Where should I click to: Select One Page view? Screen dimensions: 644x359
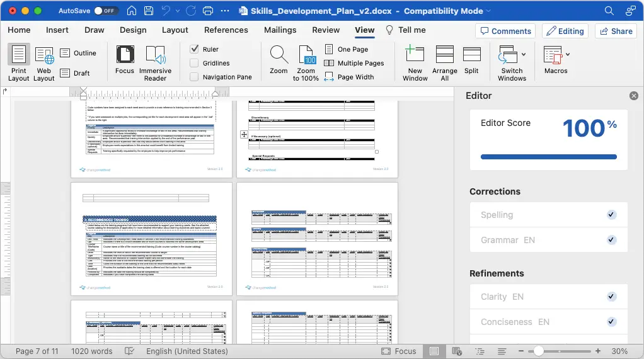click(x=346, y=49)
